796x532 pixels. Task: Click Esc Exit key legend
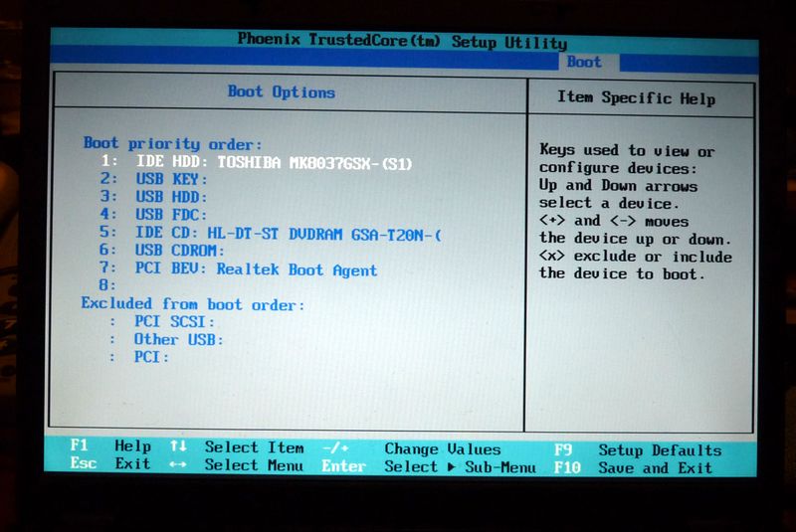pos(110,463)
